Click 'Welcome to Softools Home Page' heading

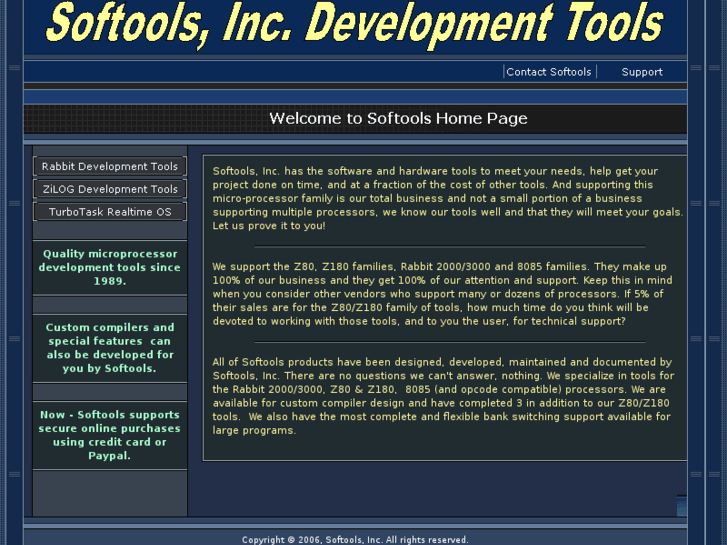(x=398, y=118)
